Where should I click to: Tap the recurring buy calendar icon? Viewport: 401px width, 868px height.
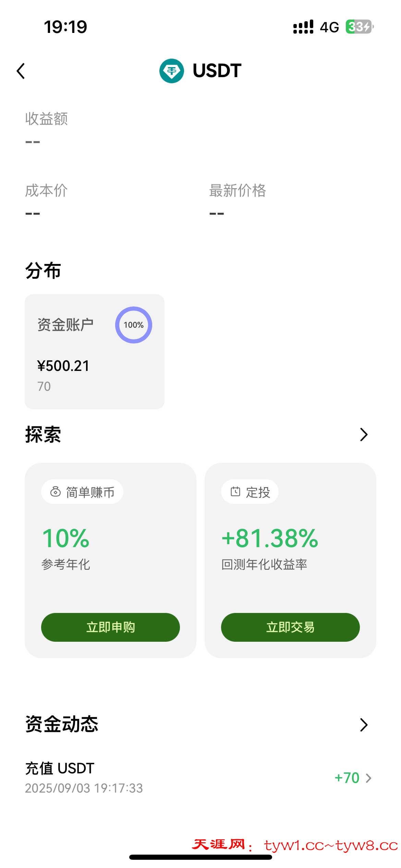click(235, 492)
